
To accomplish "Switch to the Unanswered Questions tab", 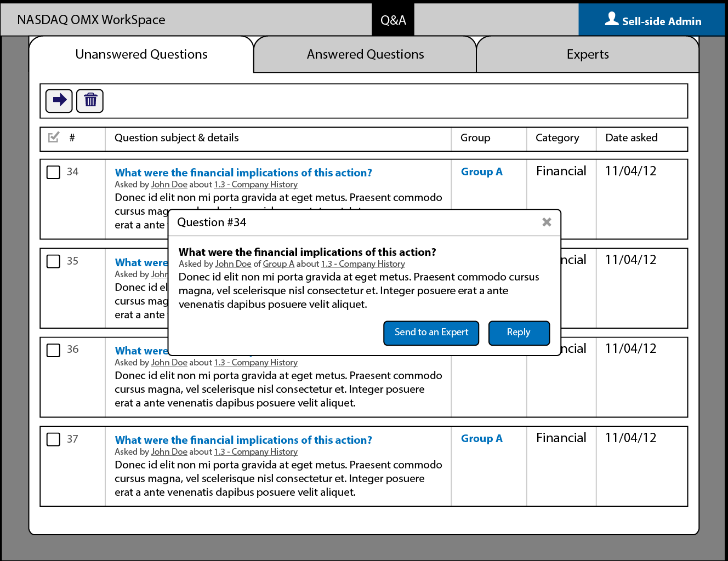I will coord(141,54).
